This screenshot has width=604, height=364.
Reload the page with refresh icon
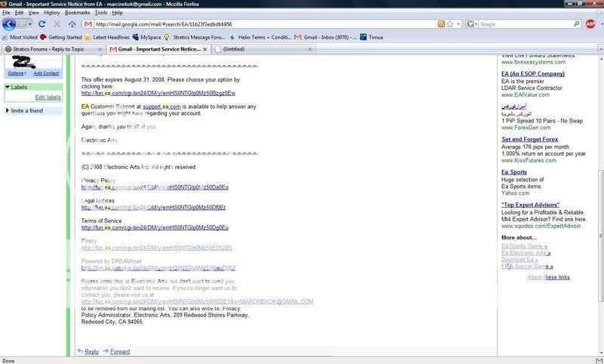click(x=42, y=24)
